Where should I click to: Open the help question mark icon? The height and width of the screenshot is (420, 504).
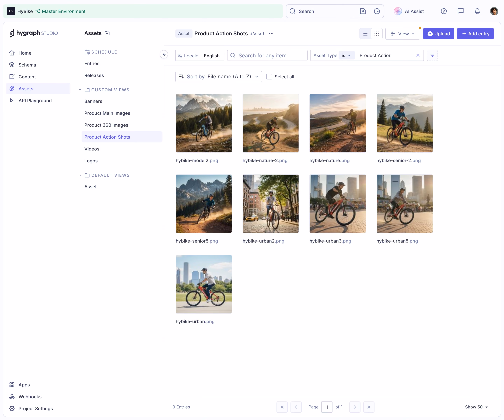pos(443,11)
